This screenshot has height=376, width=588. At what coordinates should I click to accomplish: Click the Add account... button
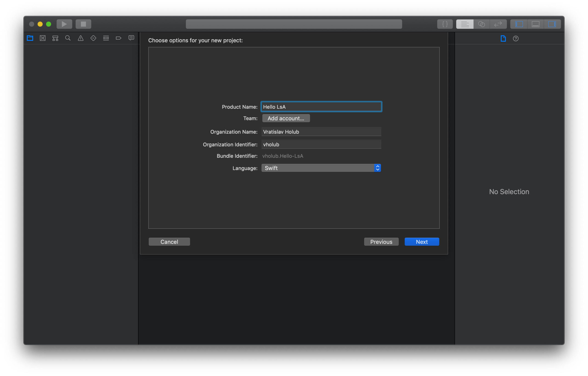[x=286, y=118]
